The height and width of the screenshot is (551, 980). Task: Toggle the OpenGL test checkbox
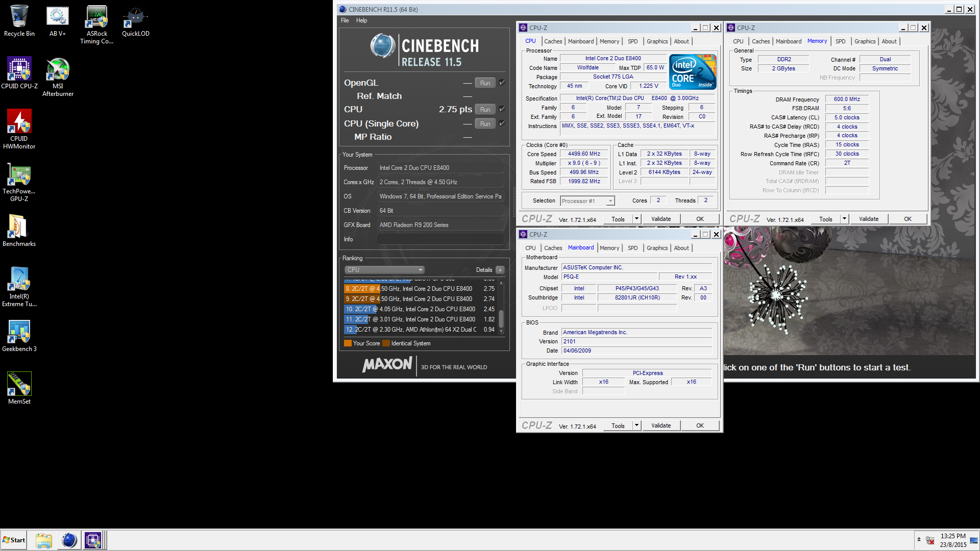502,82
